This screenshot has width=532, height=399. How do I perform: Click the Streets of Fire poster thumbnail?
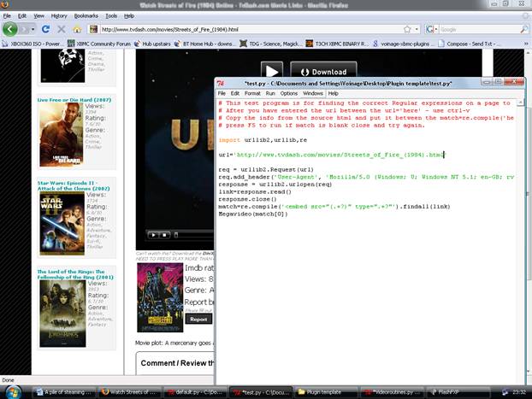tap(160, 297)
